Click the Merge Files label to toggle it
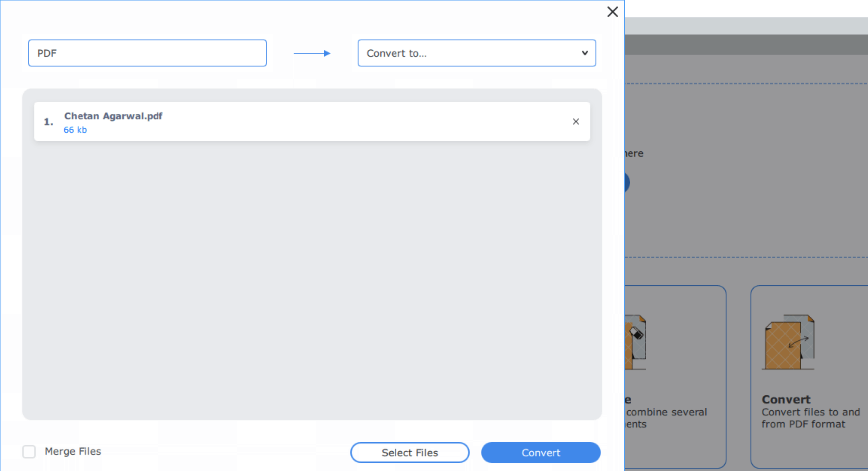868x471 pixels. tap(73, 451)
